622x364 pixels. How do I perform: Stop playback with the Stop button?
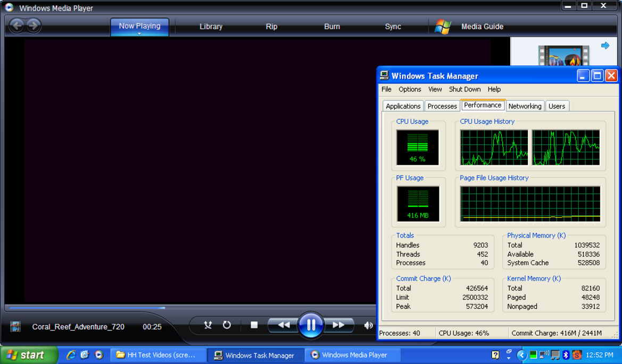pos(254,325)
